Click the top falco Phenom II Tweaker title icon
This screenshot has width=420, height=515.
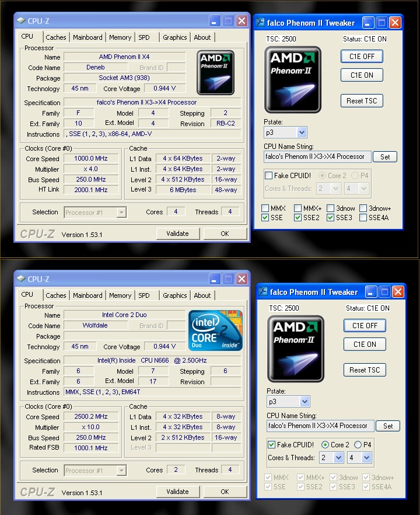[260, 23]
